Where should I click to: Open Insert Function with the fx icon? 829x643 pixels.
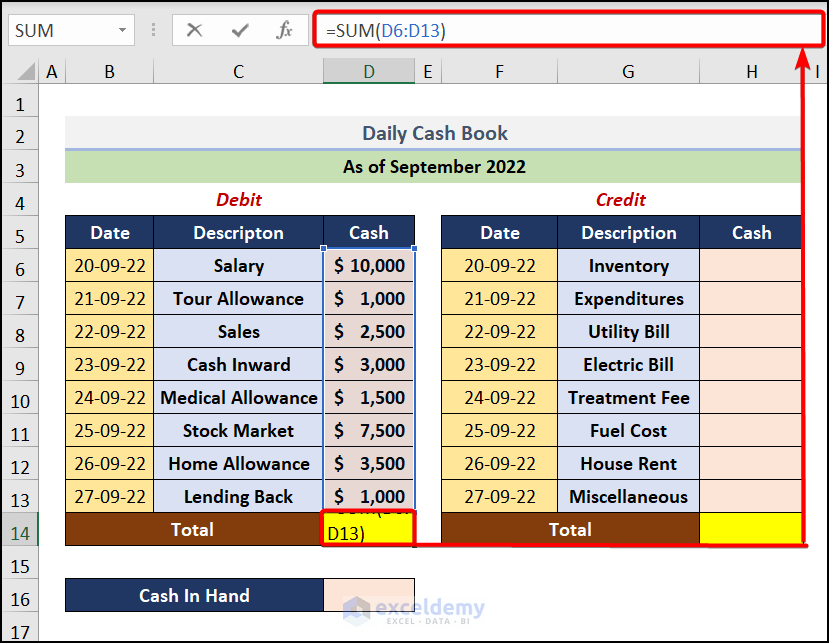(x=284, y=30)
